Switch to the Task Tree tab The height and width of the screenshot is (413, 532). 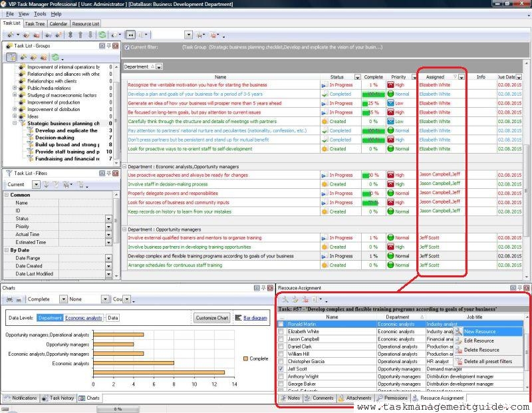click(x=35, y=24)
